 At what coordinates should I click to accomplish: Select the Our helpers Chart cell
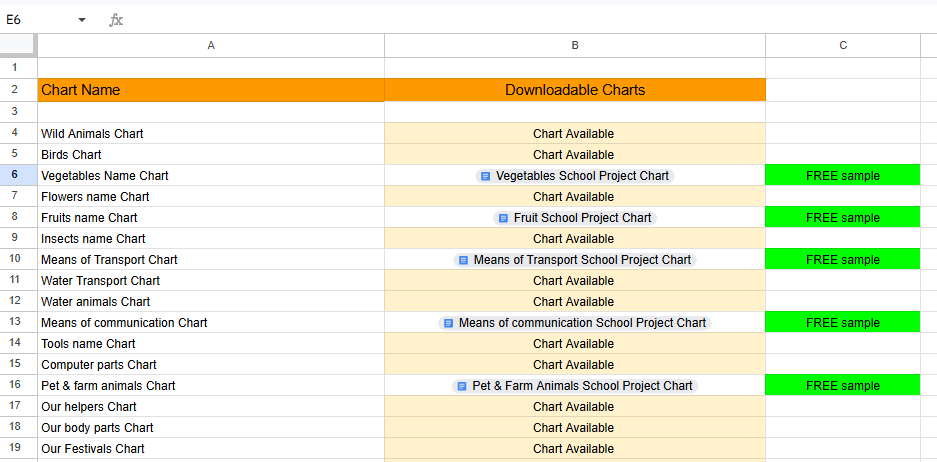[x=211, y=406]
